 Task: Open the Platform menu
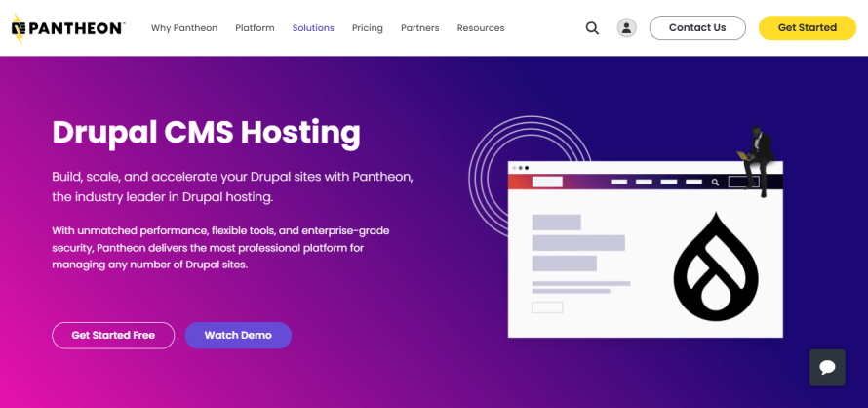tap(255, 28)
